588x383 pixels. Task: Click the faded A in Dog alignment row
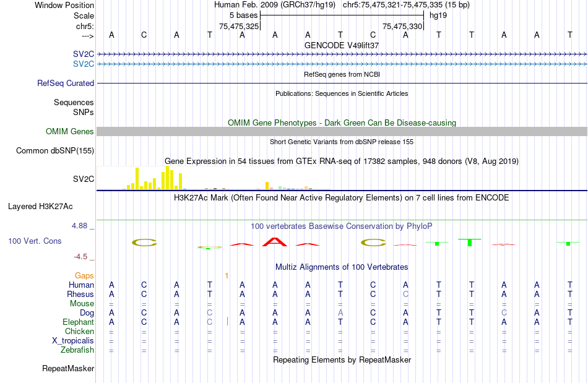pos(340,312)
